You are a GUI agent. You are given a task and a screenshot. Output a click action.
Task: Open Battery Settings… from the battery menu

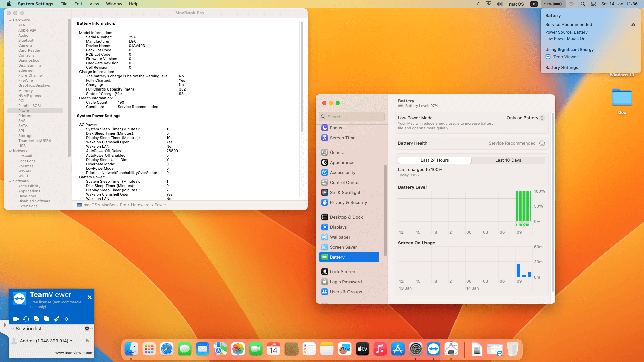(563, 68)
